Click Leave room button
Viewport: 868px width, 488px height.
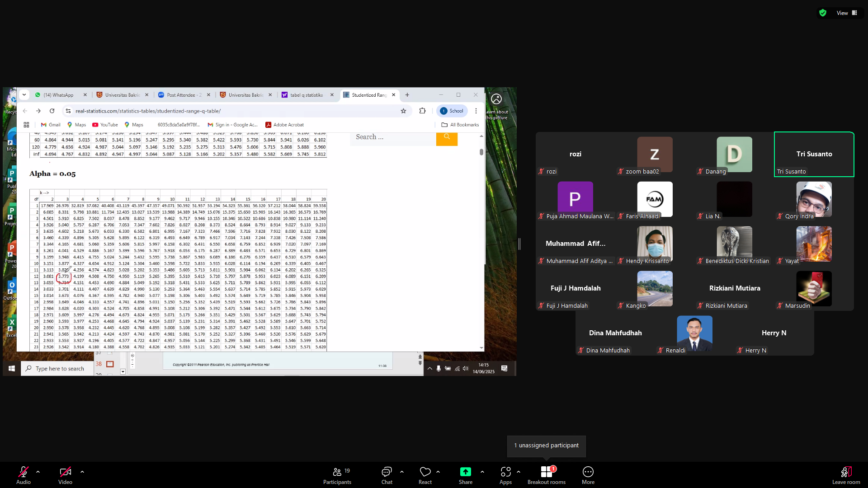pyautogui.click(x=846, y=475)
